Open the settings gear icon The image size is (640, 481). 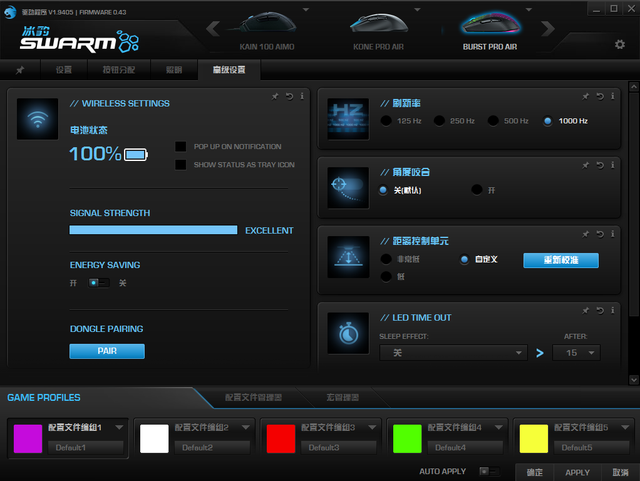click(x=620, y=44)
